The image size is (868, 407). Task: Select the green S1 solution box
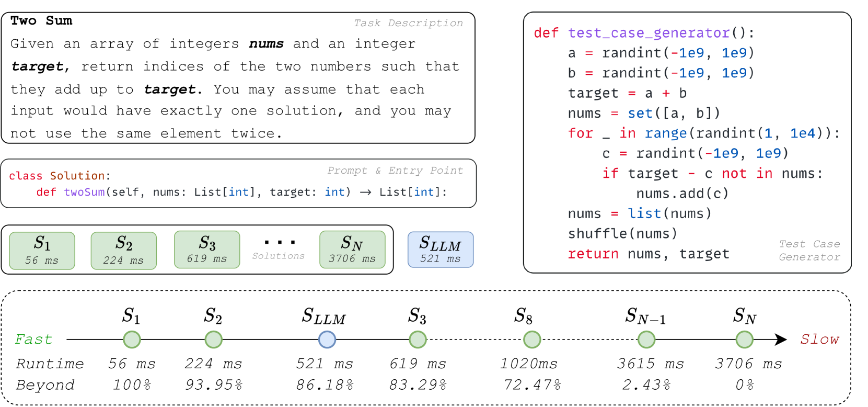click(x=42, y=251)
